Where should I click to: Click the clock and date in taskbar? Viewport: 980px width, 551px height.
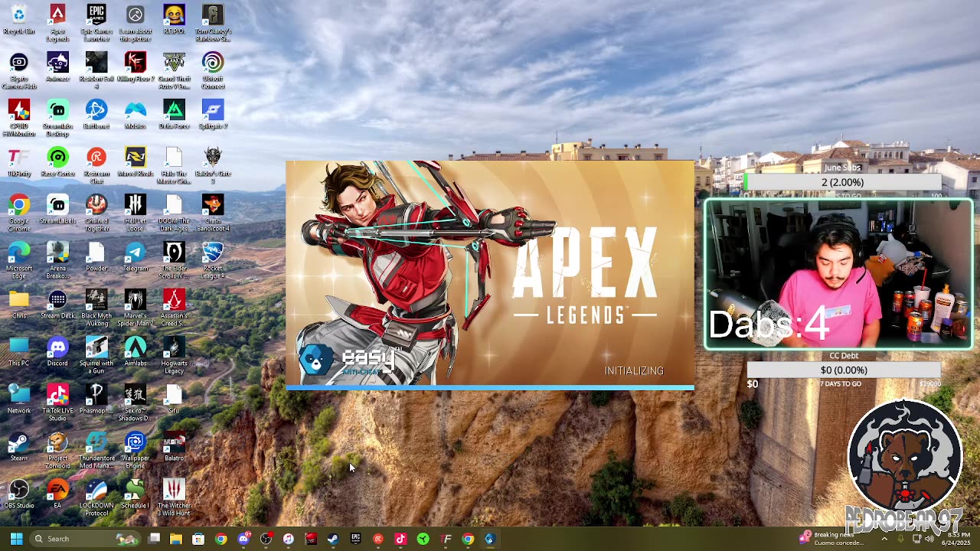(x=955, y=539)
